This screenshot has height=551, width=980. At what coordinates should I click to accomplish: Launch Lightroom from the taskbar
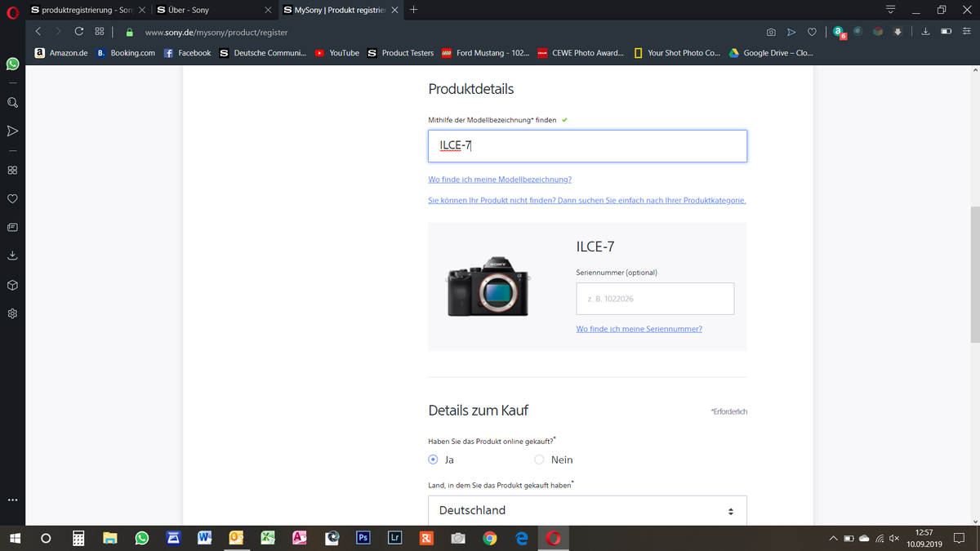[x=394, y=538]
